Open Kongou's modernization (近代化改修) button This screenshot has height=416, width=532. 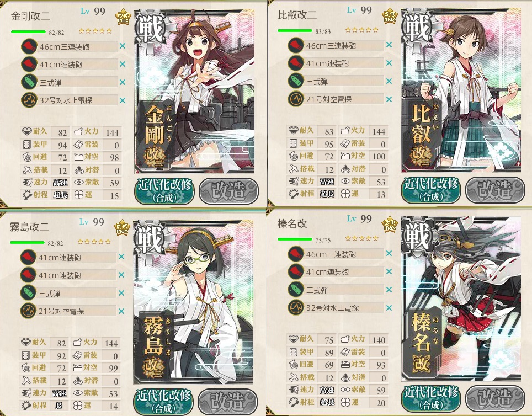(x=164, y=191)
